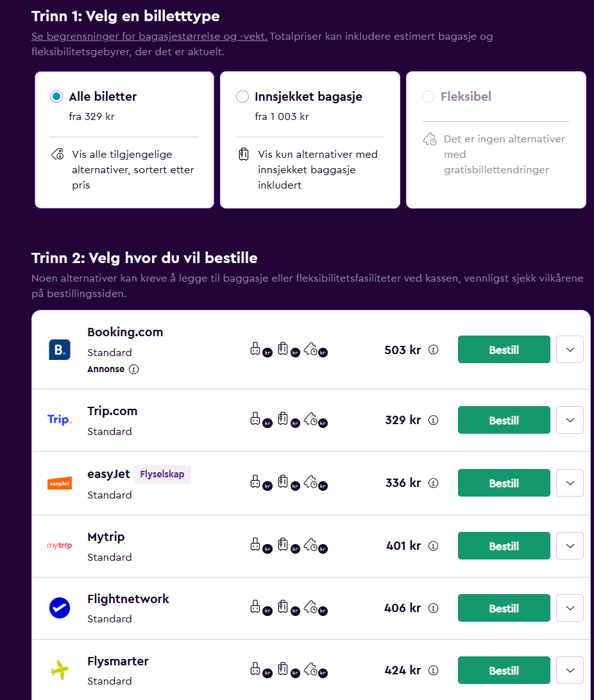Screen dimensions: 594x700
Task: Click the Booking.com logo
Action: tap(60, 350)
